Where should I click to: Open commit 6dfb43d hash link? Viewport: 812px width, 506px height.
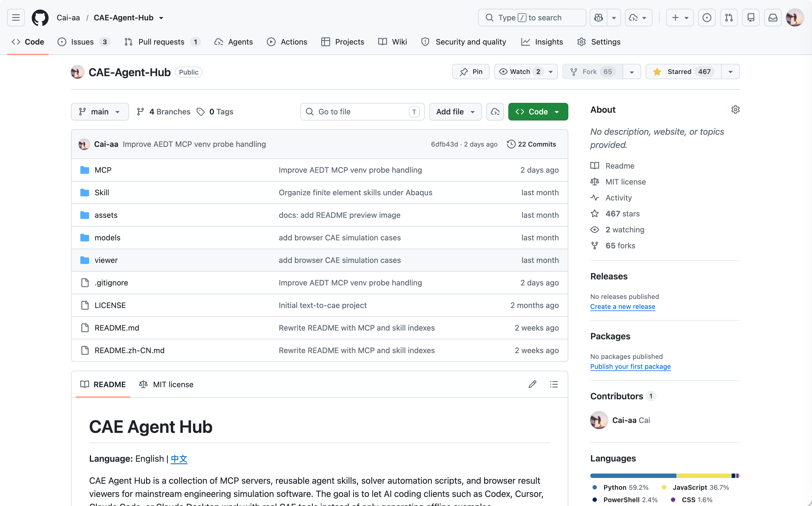444,144
